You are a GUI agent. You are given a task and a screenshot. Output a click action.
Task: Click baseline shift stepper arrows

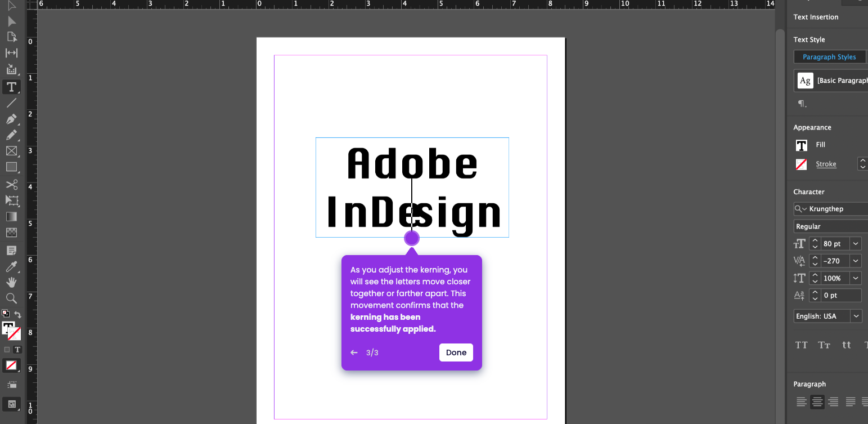pos(815,295)
